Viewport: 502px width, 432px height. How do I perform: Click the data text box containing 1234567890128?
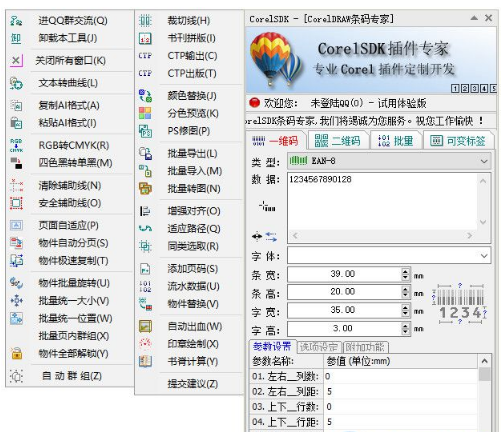click(383, 201)
